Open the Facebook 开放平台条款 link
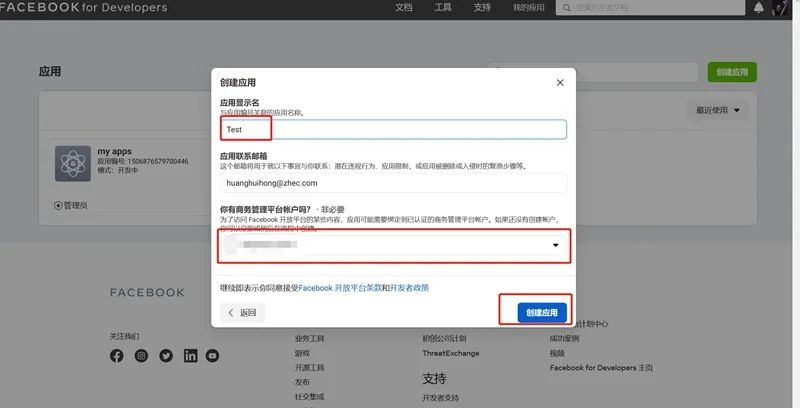This screenshot has height=408, width=800. pos(340,288)
